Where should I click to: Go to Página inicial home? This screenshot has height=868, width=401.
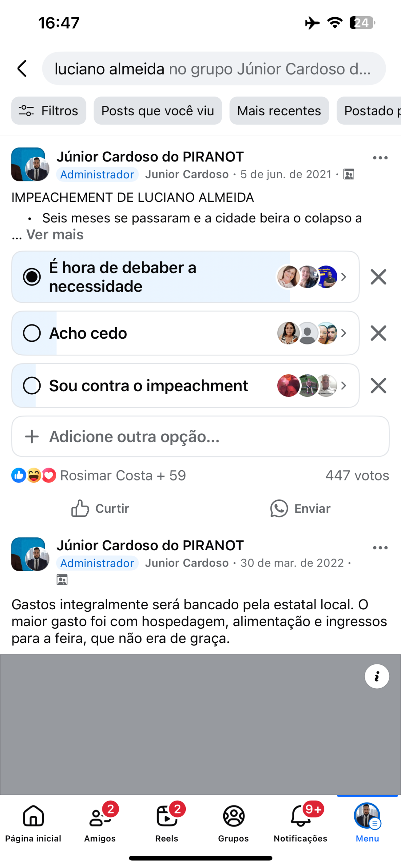click(x=33, y=821)
